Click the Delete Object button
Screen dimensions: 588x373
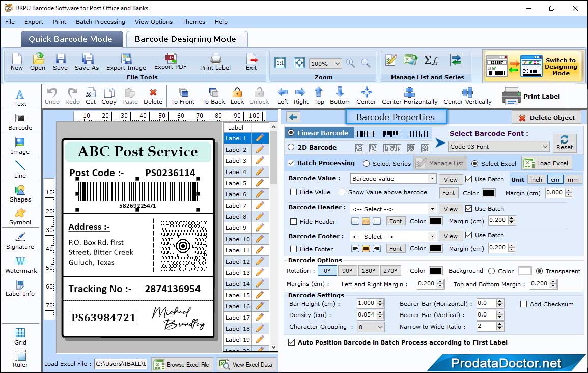546,118
